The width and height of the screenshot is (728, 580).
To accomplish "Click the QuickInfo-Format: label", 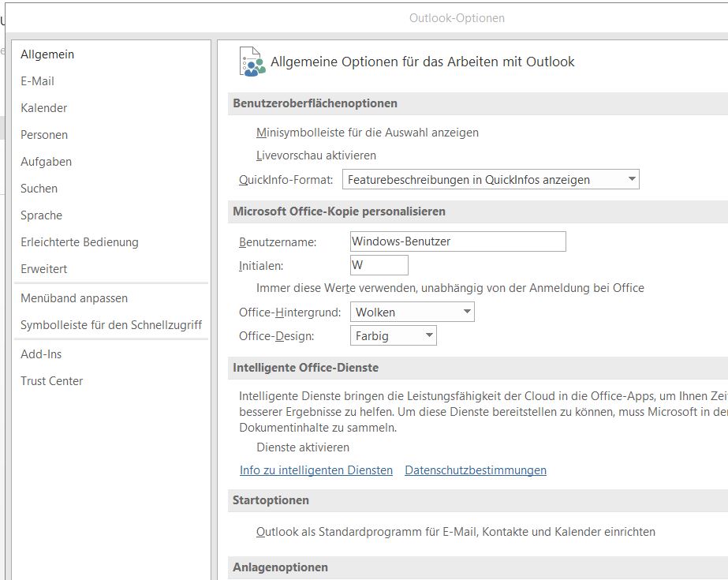I will (286, 180).
